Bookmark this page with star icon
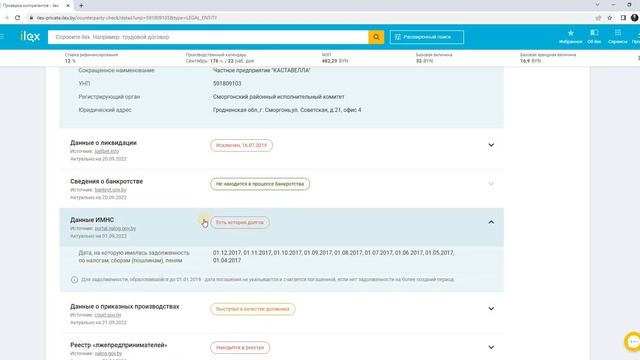The width and height of the screenshot is (640, 360). [x=610, y=18]
